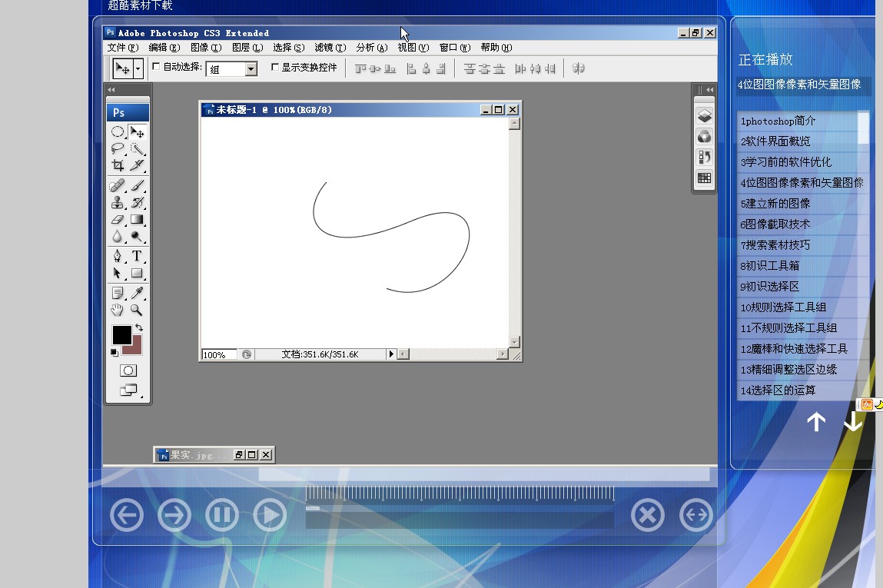Select the Crop tool
This screenshot has height=588, width=883.
tap(118, 165)
